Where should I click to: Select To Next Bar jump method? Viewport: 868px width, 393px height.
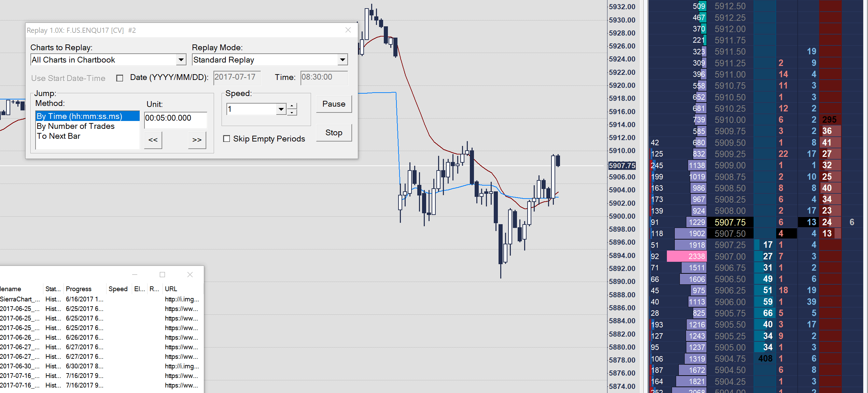pyautogui.click(x=58, y=136)
